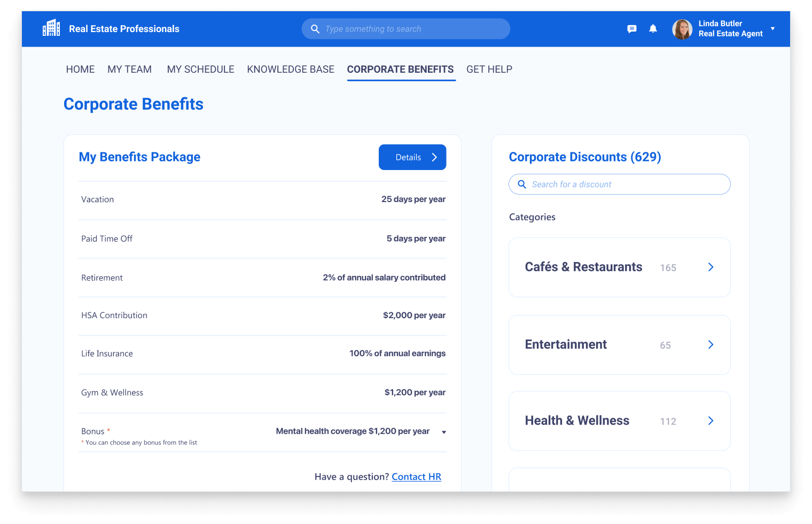Focus the 'Search for a discount' field
The image size is (812, 524).
click(x=625, y=184)
